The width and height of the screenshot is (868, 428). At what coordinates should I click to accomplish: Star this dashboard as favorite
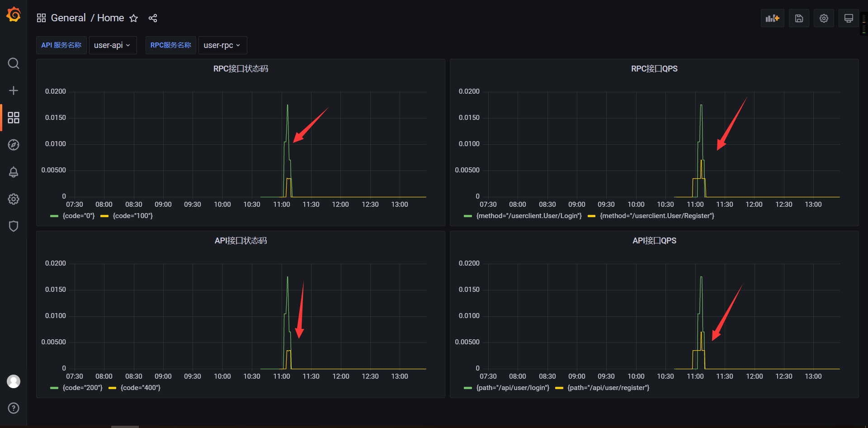(x=133, y=18)
